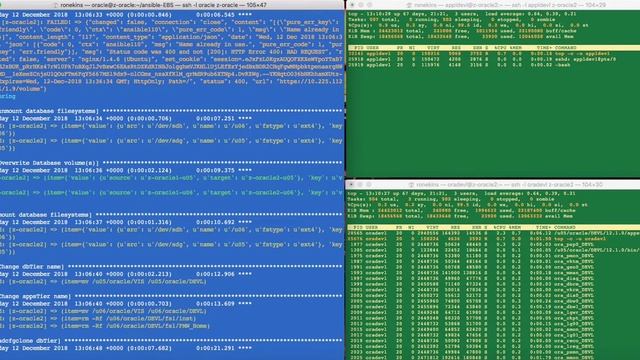This screenshot has height=360, width=640.
Task: Click the ora_dia0_DEVL process row
Action: (x=471, y=296)
